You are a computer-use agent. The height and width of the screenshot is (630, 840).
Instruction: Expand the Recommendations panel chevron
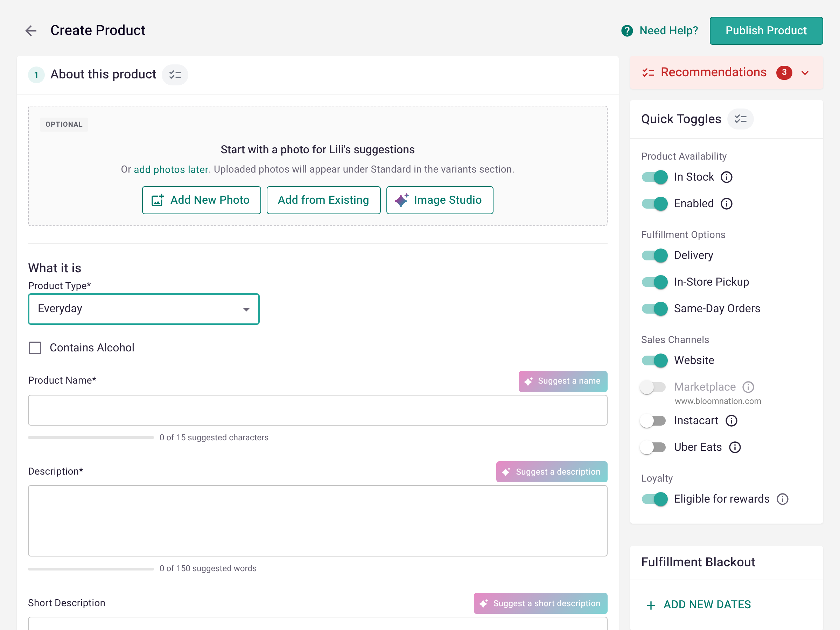pos(805,73)
